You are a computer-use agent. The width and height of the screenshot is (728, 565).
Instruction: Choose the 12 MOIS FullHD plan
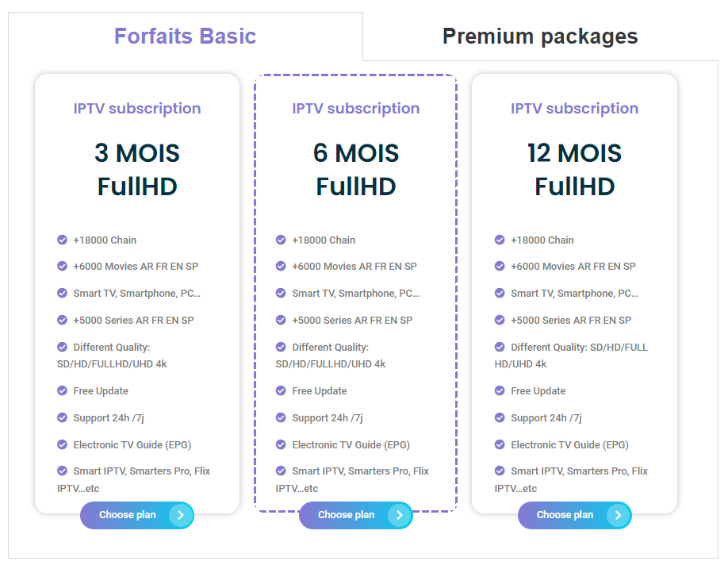(565, 515)
